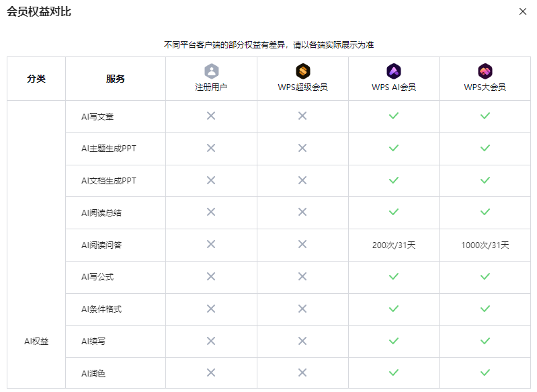
Task: Click the AI续写 checkmark under WPS大会员
Action: click(485, 341)
